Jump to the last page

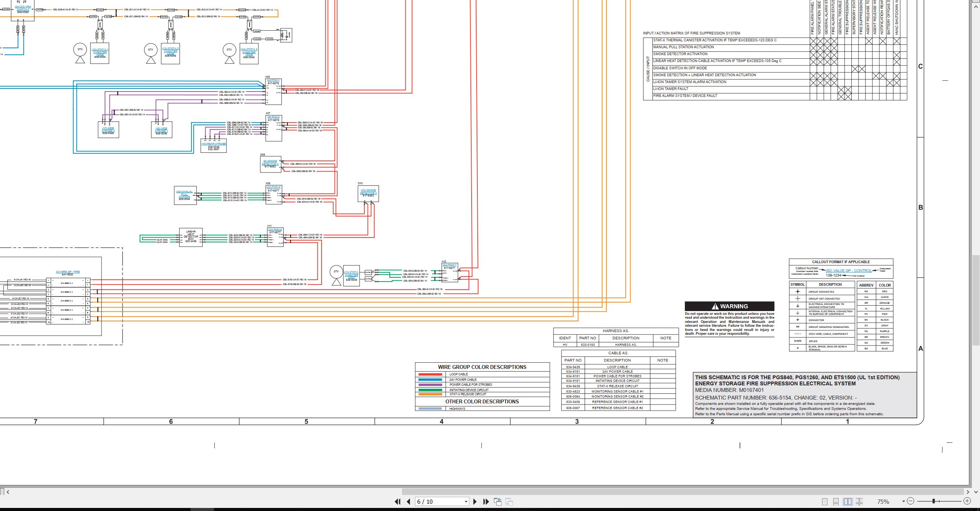(486, 501)
